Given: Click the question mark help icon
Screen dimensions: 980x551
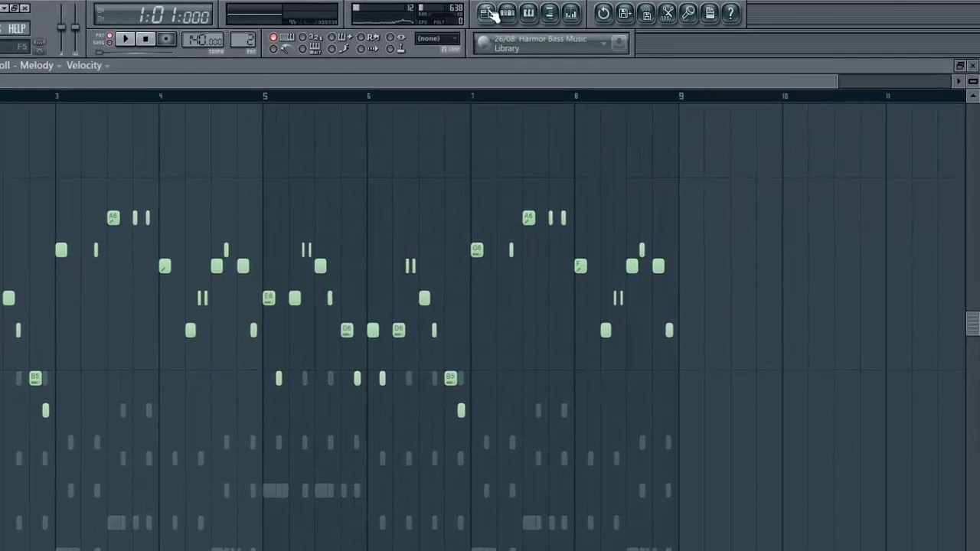Looking at the screenshot, I should pos(730,13).
